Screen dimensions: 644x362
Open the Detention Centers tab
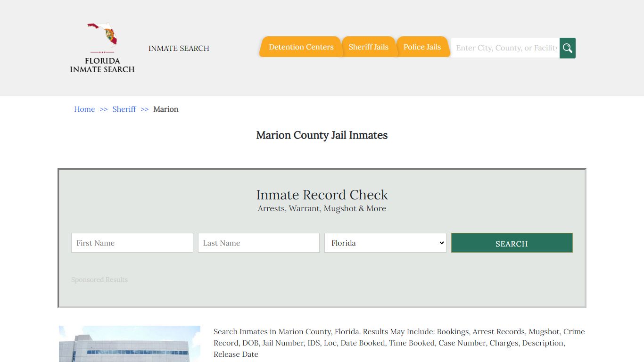tap(301, 47)
